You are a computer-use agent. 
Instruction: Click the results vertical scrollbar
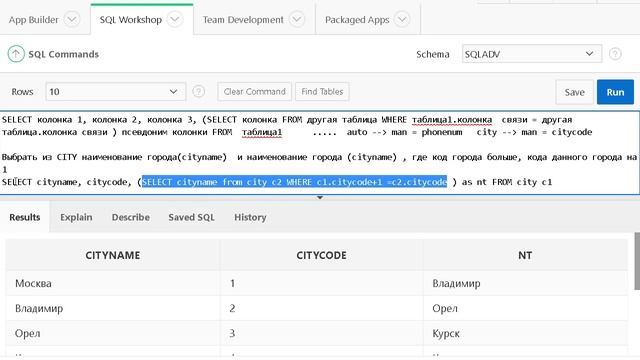tap(637, 261)
